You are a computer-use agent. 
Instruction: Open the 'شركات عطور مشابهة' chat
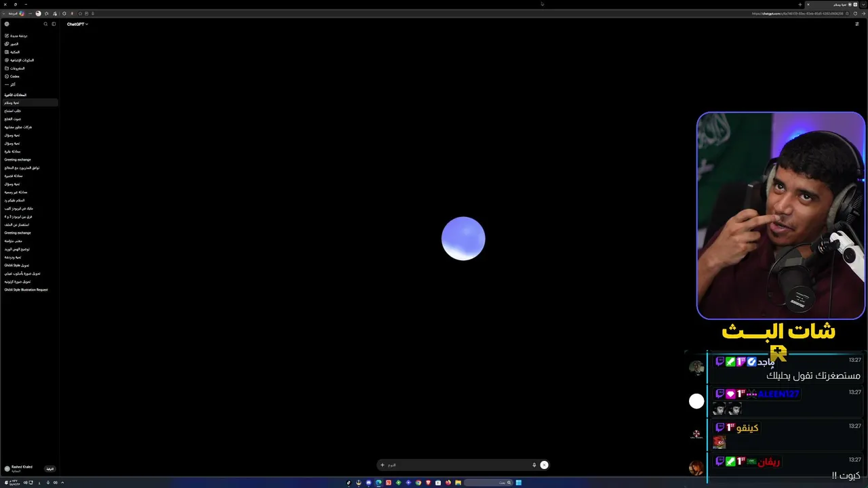18,127
